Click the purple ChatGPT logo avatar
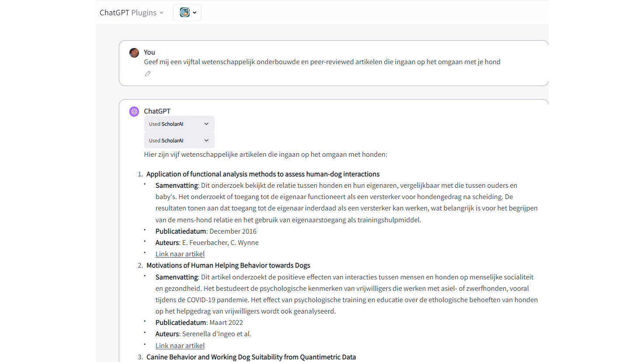 pos(134,111)
